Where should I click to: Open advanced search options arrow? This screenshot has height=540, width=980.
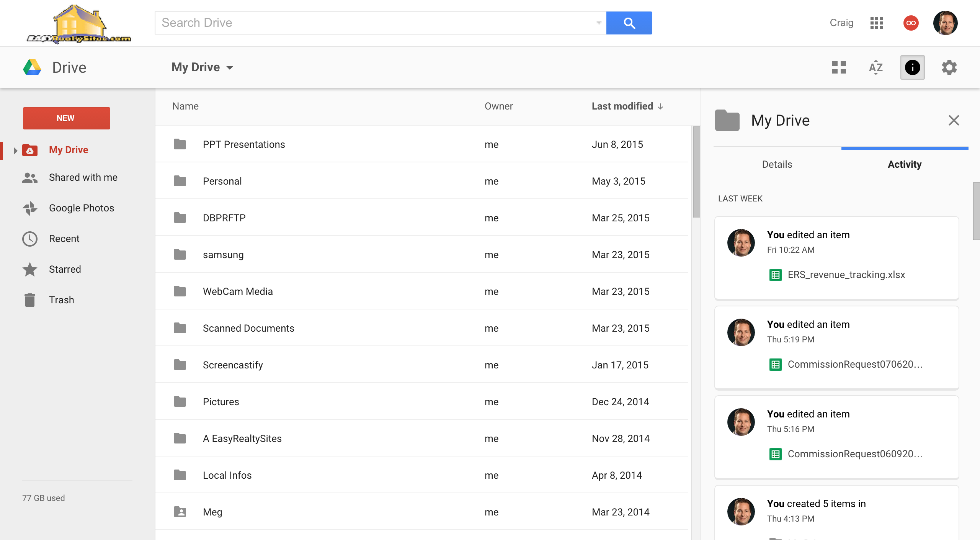(x=598, y=23)
